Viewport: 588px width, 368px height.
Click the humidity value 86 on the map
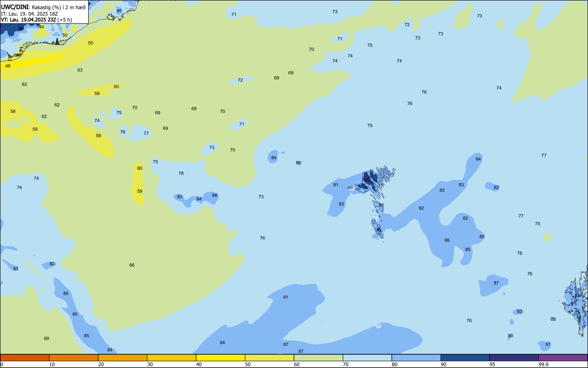click(x=447, y=240)
